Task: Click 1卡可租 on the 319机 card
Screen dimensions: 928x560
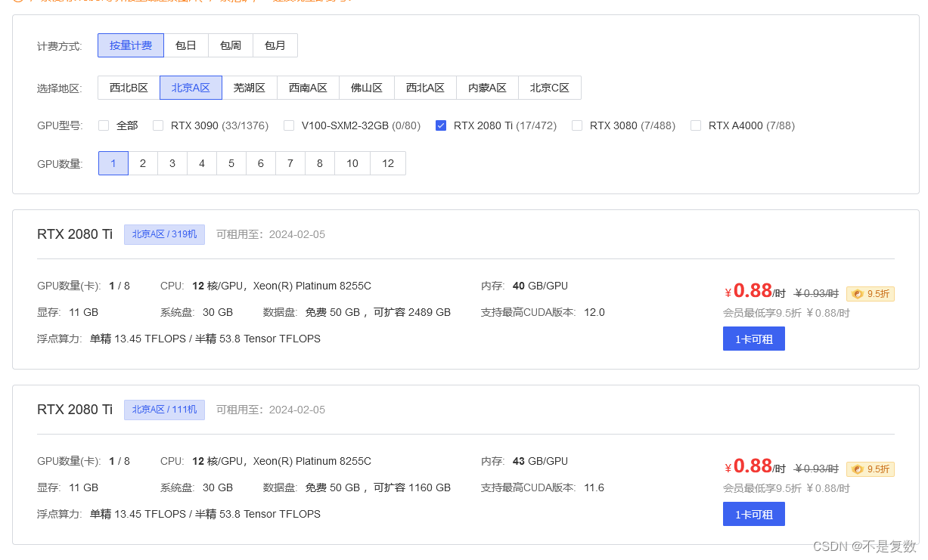Action: pos(754,339)
